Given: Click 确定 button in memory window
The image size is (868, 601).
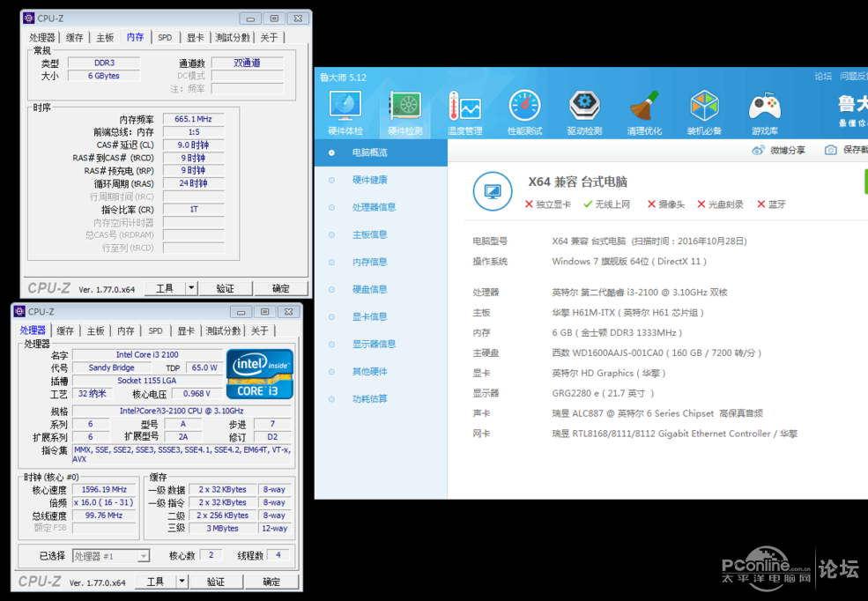Looking at the screenshot, I should (x=280, y=288).
